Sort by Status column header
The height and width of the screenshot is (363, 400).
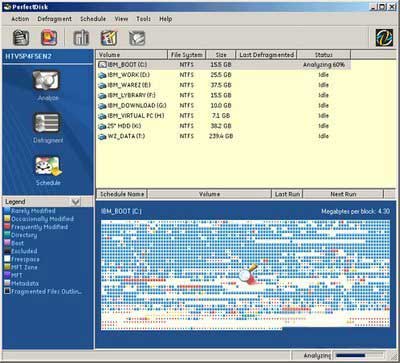coord(324,55)
